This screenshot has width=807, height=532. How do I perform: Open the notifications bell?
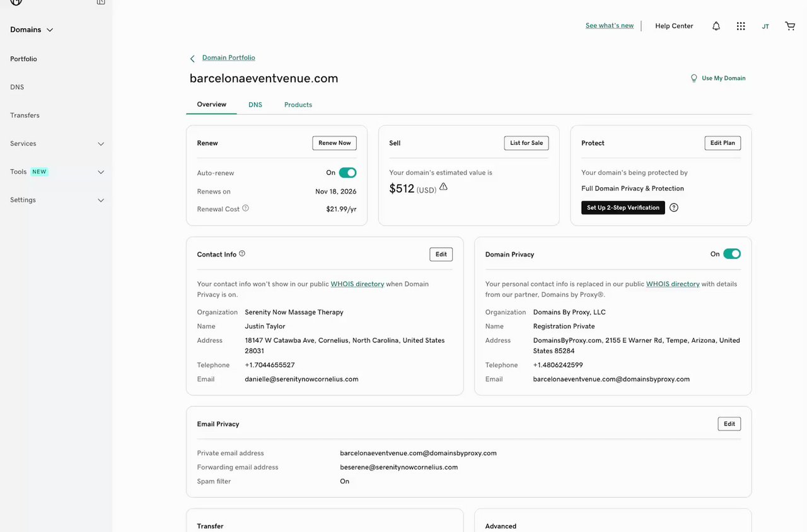716,26
